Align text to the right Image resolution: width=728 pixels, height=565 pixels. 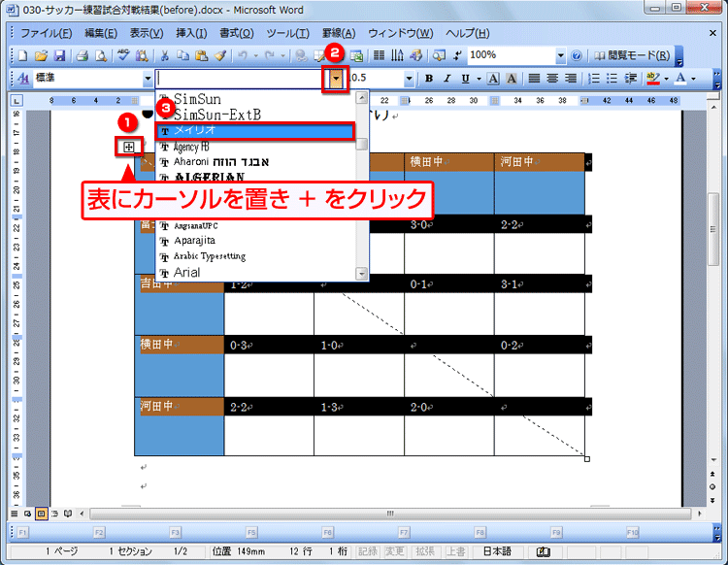(570, 79)
